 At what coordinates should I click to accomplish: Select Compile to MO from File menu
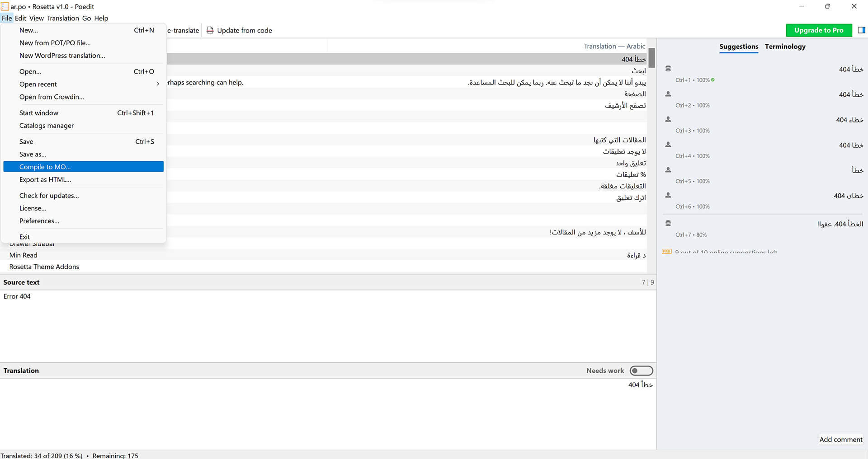click(45, 167)
